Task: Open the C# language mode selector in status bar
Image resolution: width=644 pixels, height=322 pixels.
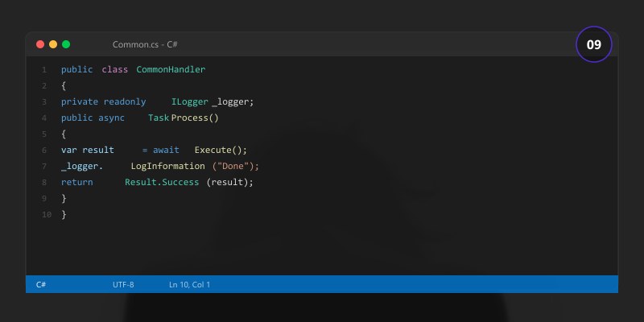Action: point(41,284)
